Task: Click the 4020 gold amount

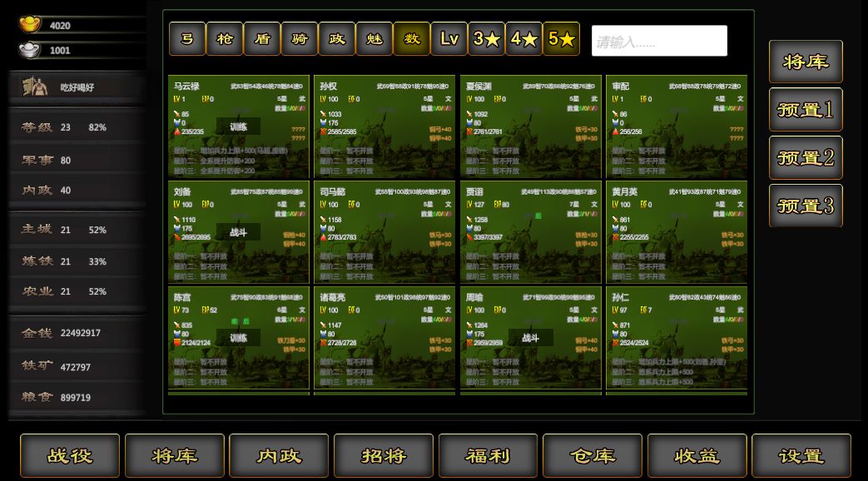Action: [x=60, y=26]
